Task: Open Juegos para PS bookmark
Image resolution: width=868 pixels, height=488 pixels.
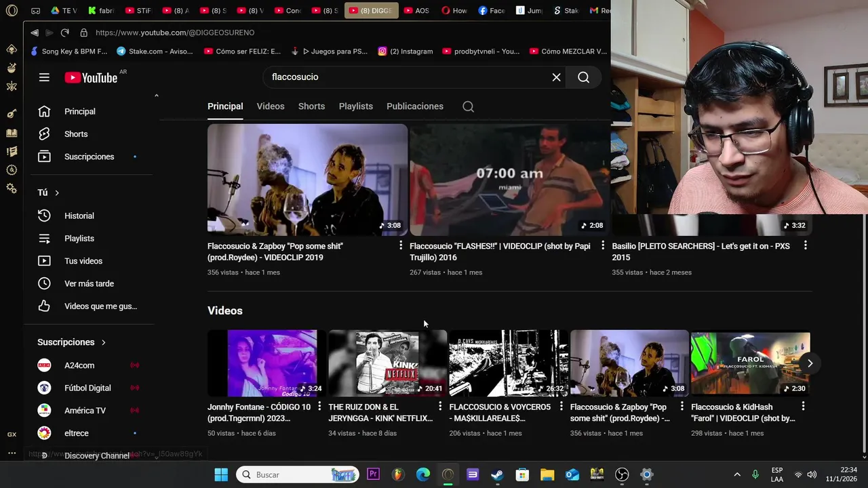Action: (x=329, y=51)
